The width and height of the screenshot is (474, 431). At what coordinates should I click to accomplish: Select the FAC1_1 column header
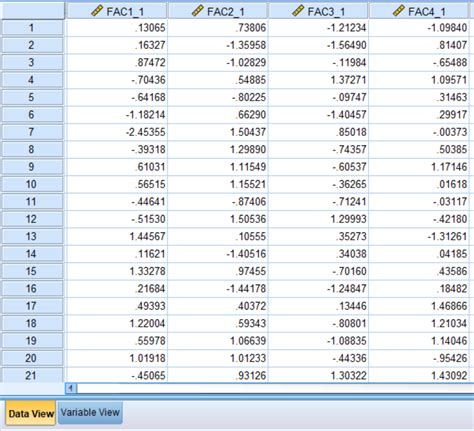117,12
